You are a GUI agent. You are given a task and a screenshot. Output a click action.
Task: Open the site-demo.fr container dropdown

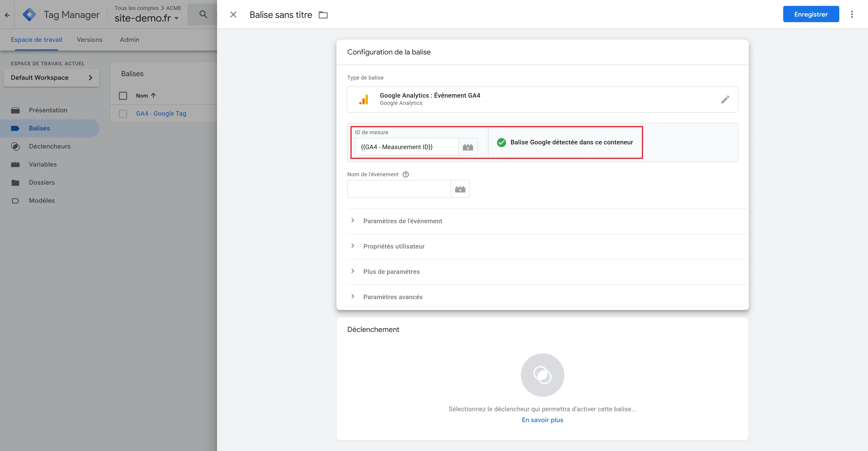[x=147, y=18]
